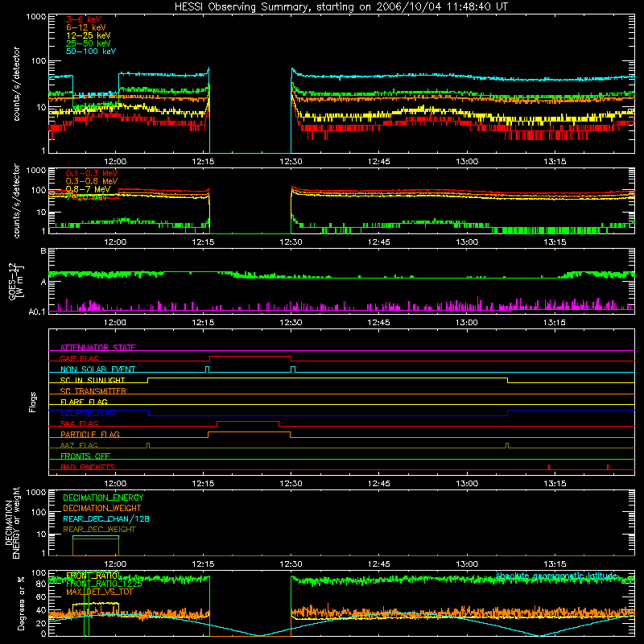Click the A0.1 label on the GOES axis
The width and height of the screenshot is (644, 644).
pos(37,312)
